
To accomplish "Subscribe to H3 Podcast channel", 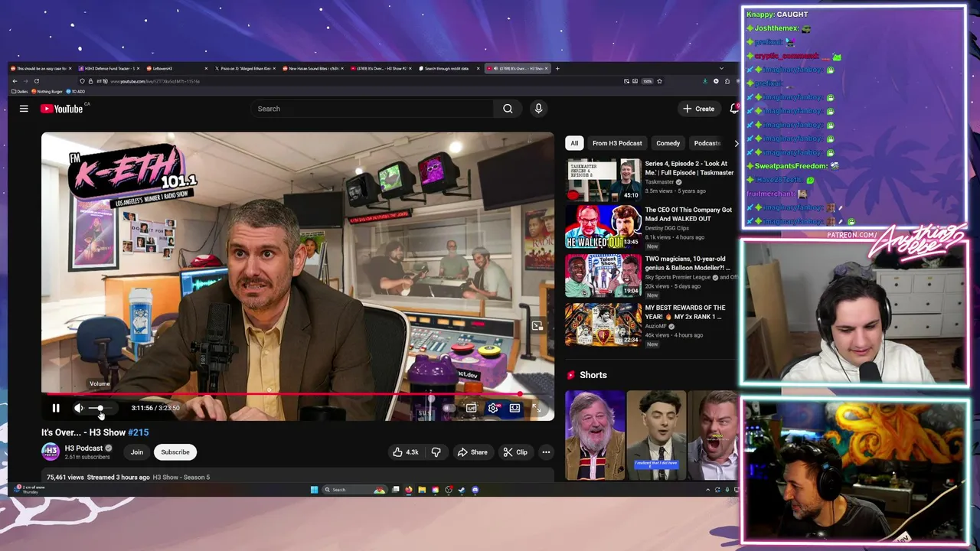I will 175,452.
